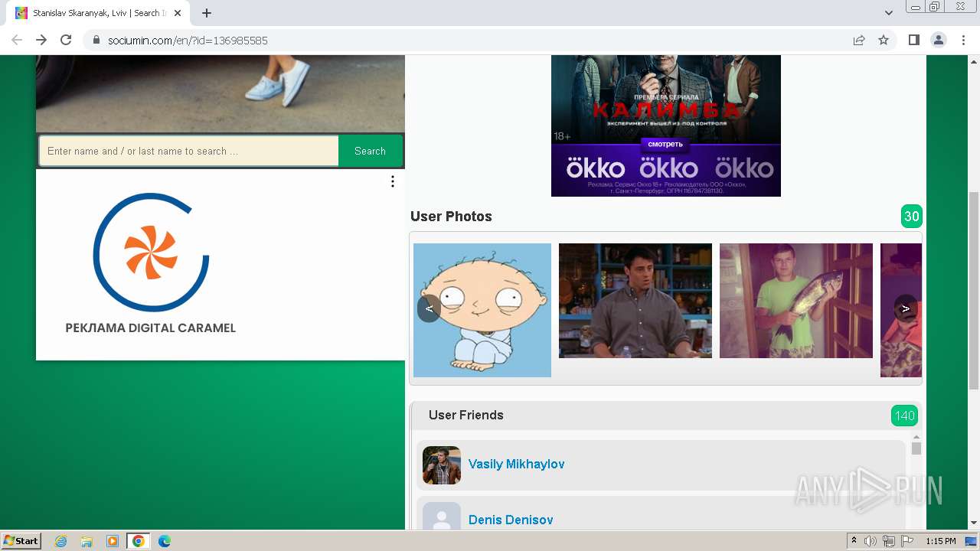Click the green Search button
This screenshot has height=551, width=980.
coord(370,151)
